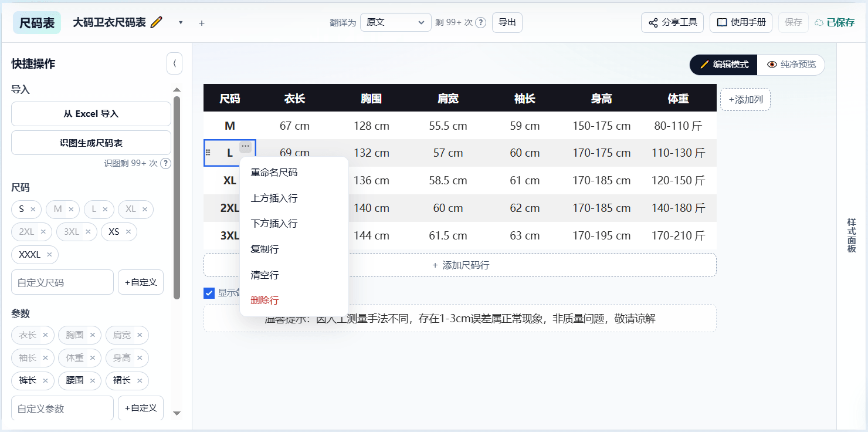Remove the XL size tag

[144, 209]
